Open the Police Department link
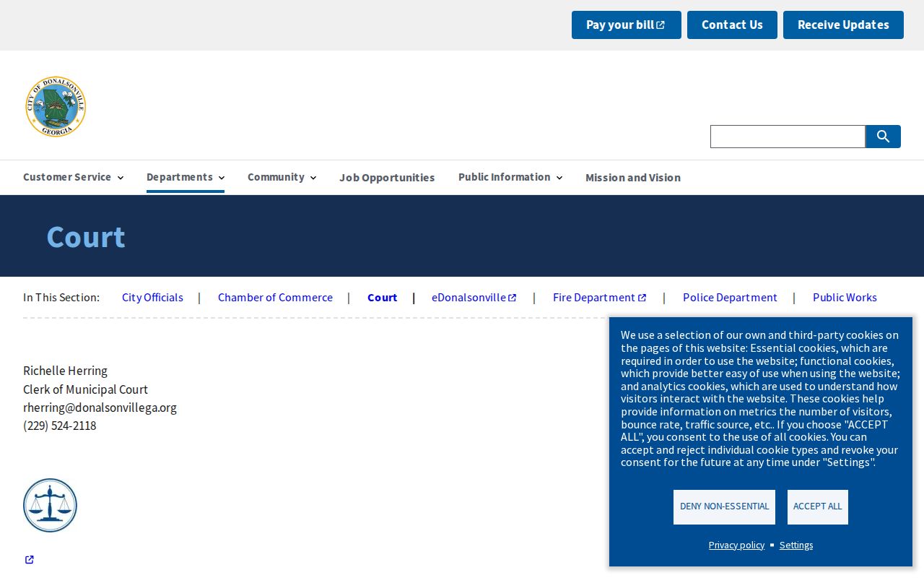The width and height of the screenshot is (924, 578). point(730,298)
